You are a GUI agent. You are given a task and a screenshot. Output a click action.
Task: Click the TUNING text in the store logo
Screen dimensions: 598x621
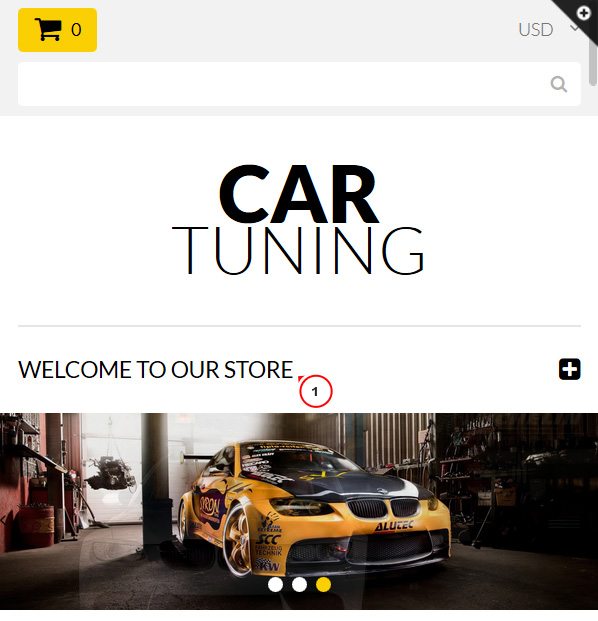pos(298,250)
